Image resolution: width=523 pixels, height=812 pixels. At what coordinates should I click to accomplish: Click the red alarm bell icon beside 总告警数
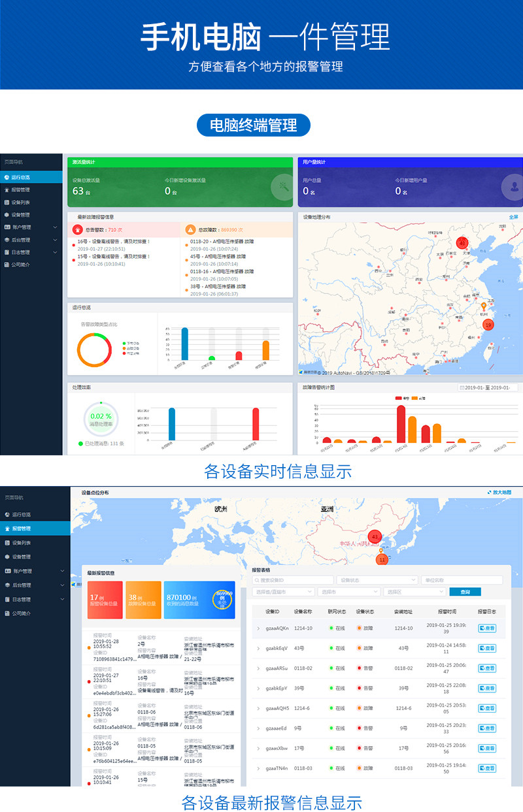click(78, 229)
